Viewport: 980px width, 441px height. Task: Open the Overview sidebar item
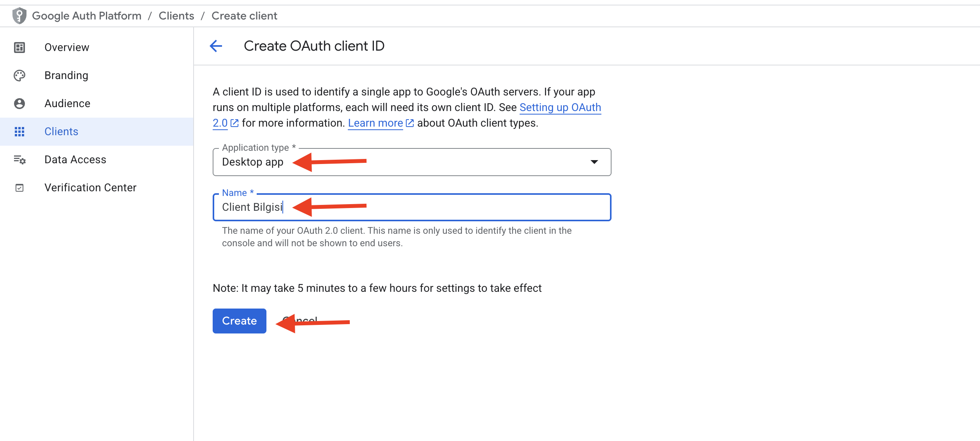pyautogui.click(x=67, y=48)
